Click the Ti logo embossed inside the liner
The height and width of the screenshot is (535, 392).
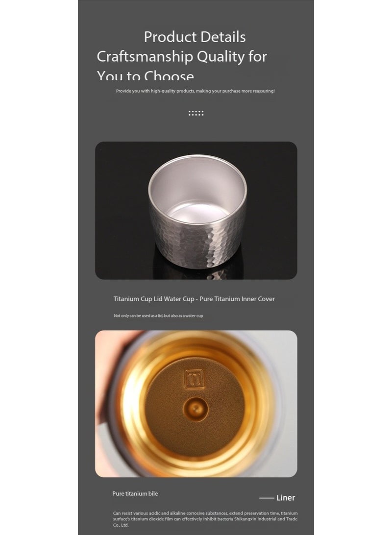pos(195,379)
